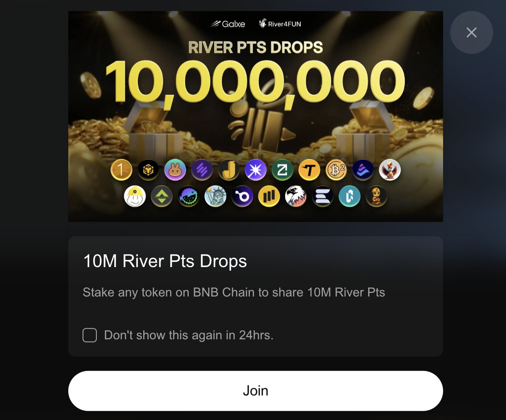
Task: Click the red rooster token icon
Action: point(390,169)
